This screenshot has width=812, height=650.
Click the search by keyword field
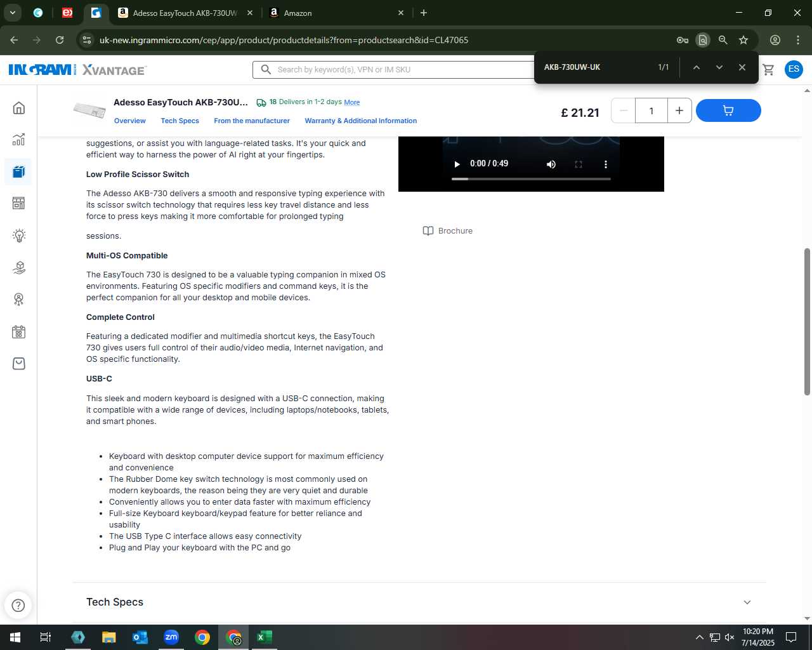tap(393, 69)
